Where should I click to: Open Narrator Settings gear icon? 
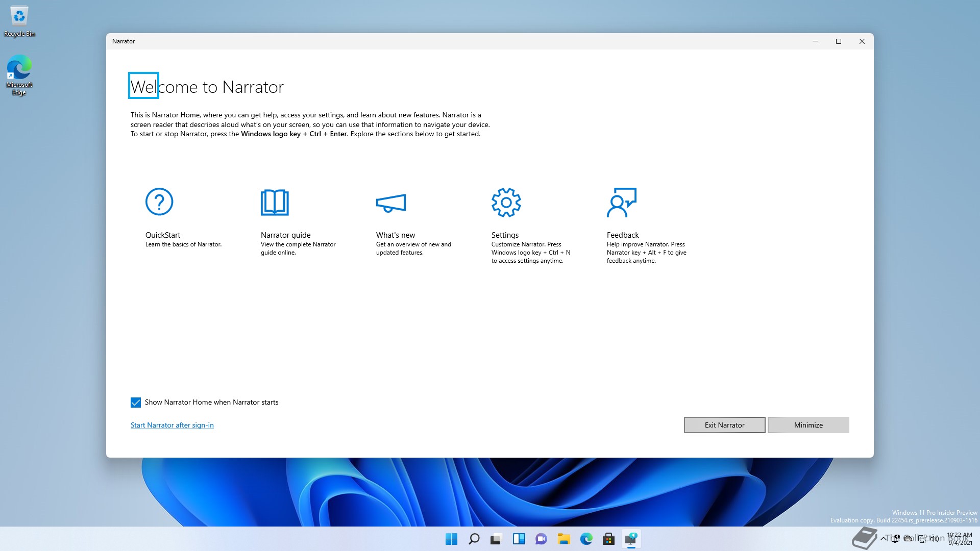click(506, 202)
